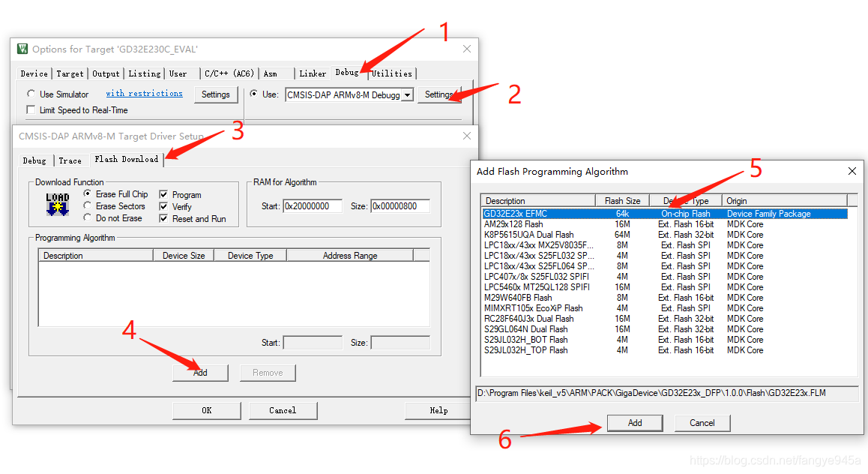Viewport: 868px width, 474px height.
Task: Select AM29x128 Flash row
Action: click(x=665, y=224)
